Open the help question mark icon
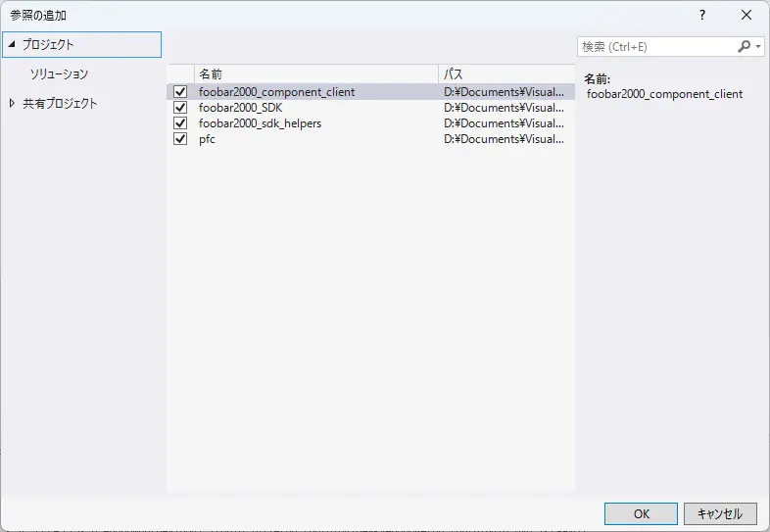This screenshot has height=532, width=770. (702, 15)
